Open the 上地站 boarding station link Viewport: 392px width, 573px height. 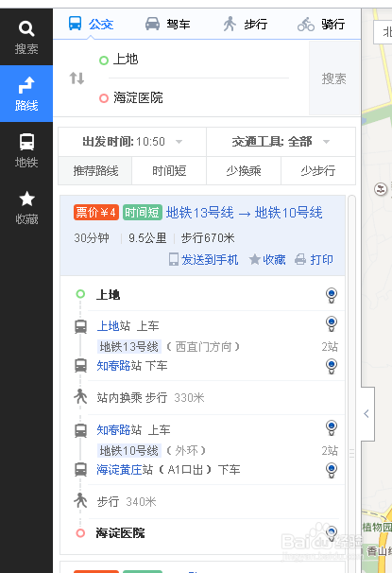pyautogui.click(x=108, y=326)
